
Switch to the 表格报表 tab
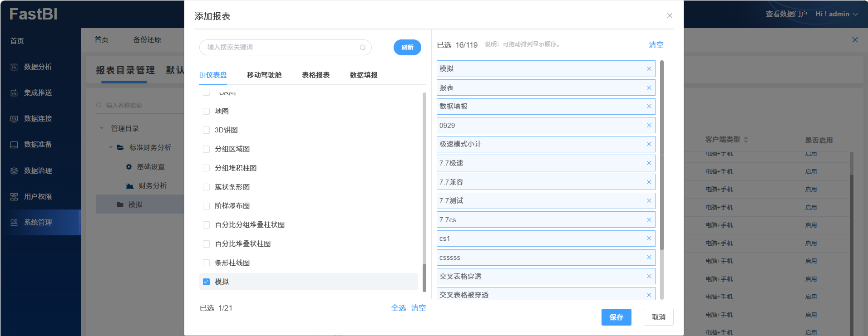316,75
